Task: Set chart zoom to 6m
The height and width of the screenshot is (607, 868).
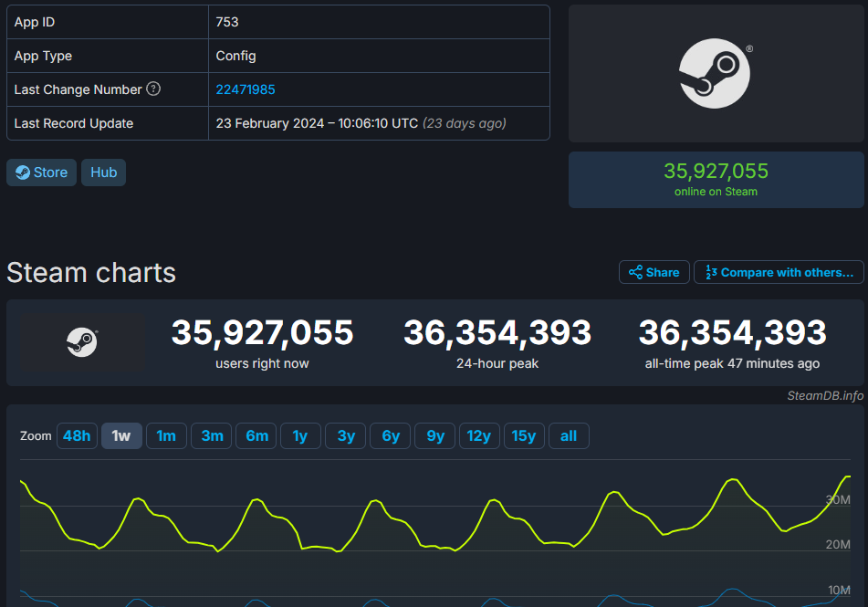Action: tap(256, 436)
